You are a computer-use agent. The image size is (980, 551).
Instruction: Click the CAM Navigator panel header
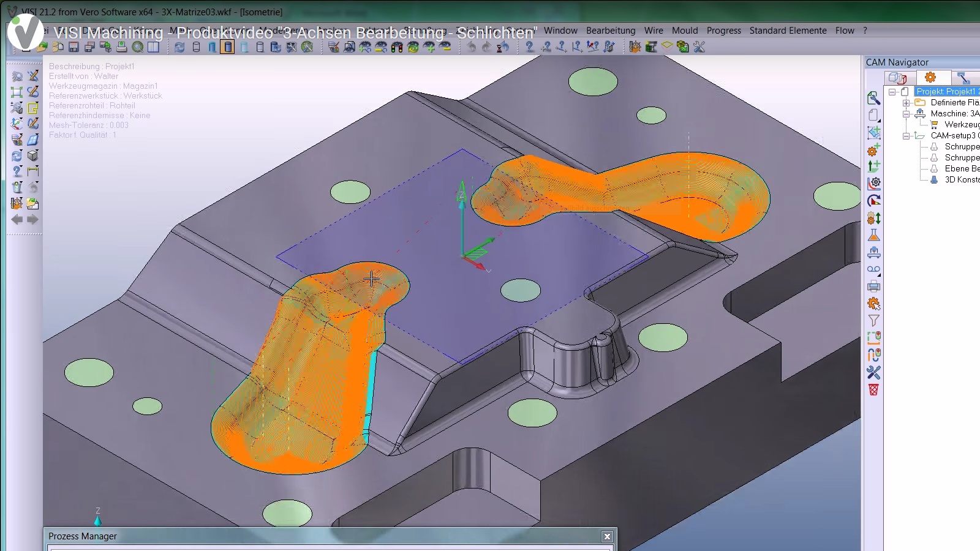click(922, 62)
